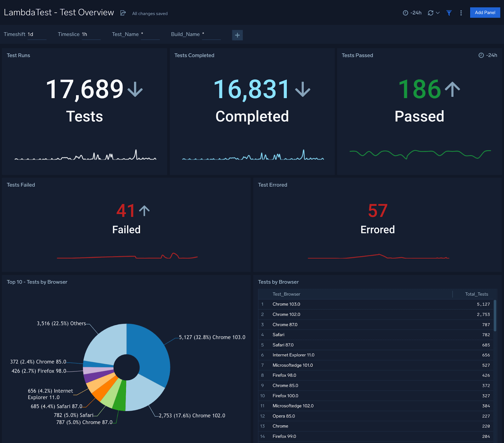This screenshot has height=443, width=504.
Task: Expand the refresh interval dropdown arrow
Action: 438,13
